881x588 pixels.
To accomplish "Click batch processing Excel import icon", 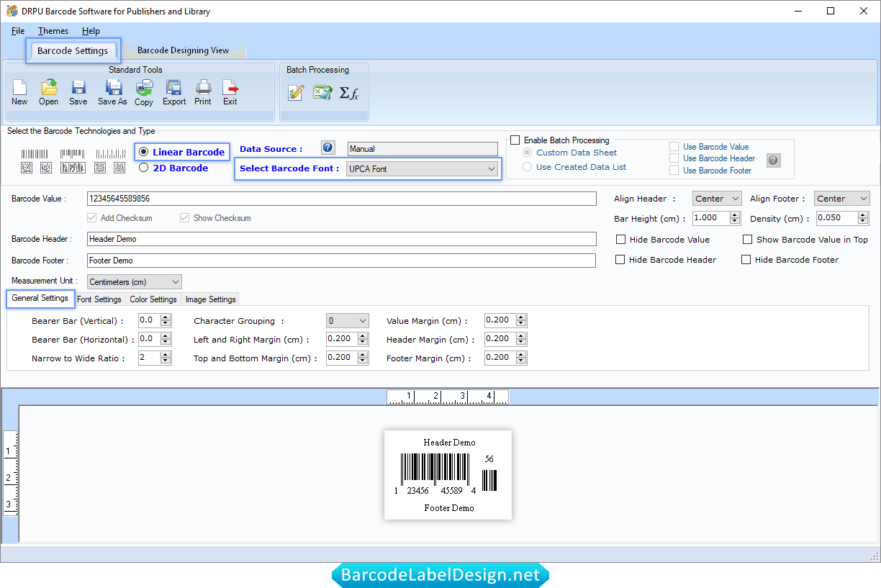I will [x=322, y=92].
